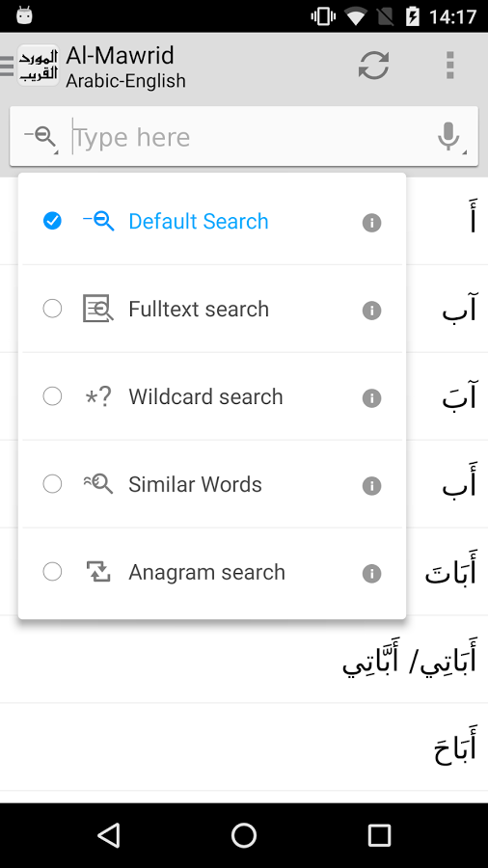The width and height of the screenshot is (488, 868).
Task: Show info for Anagram search
Action: pos(372,574)
